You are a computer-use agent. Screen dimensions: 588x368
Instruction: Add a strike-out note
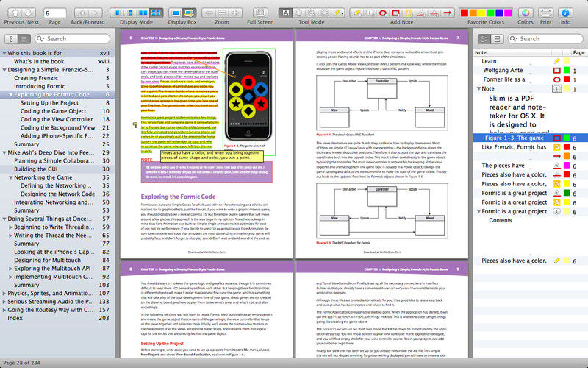coord(434,13)
